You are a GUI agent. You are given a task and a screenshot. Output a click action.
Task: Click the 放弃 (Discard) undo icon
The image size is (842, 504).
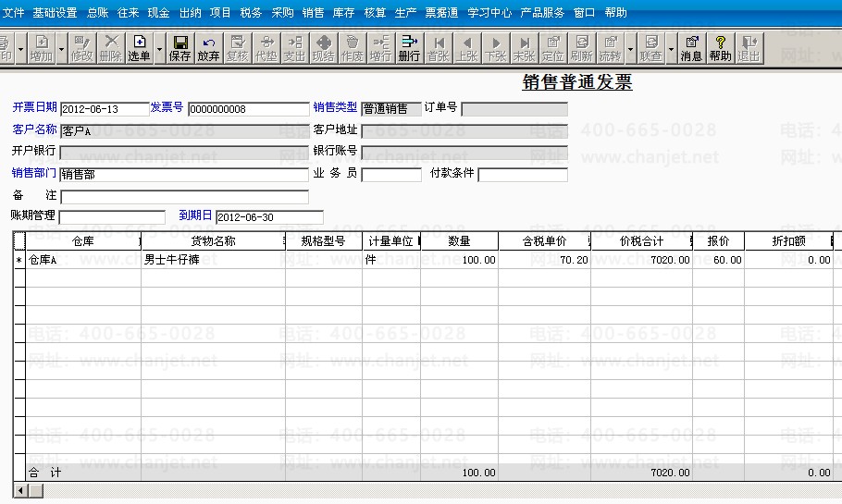pyautogui.click(x=208, y=48)
